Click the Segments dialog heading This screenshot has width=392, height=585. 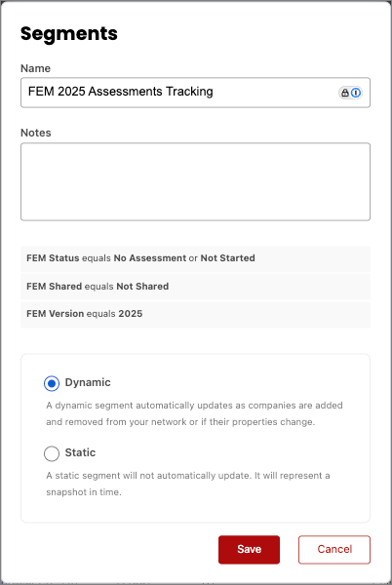pos(69,34)
